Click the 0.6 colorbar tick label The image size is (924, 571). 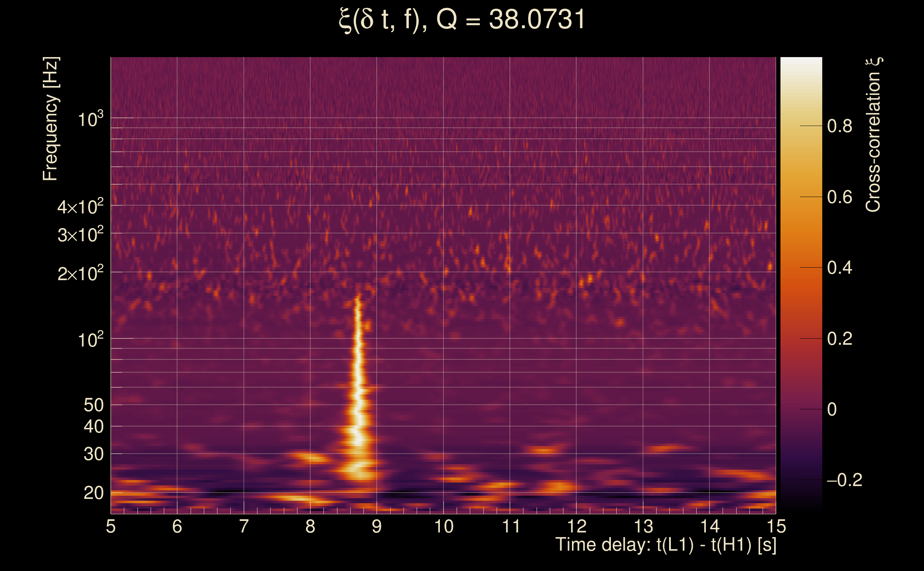839,197
